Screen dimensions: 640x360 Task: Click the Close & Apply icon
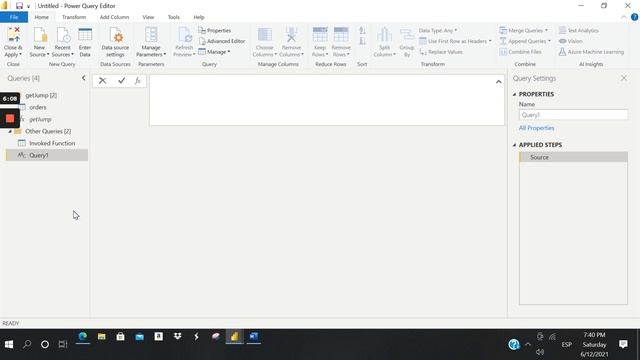click(x=13, y=35)
